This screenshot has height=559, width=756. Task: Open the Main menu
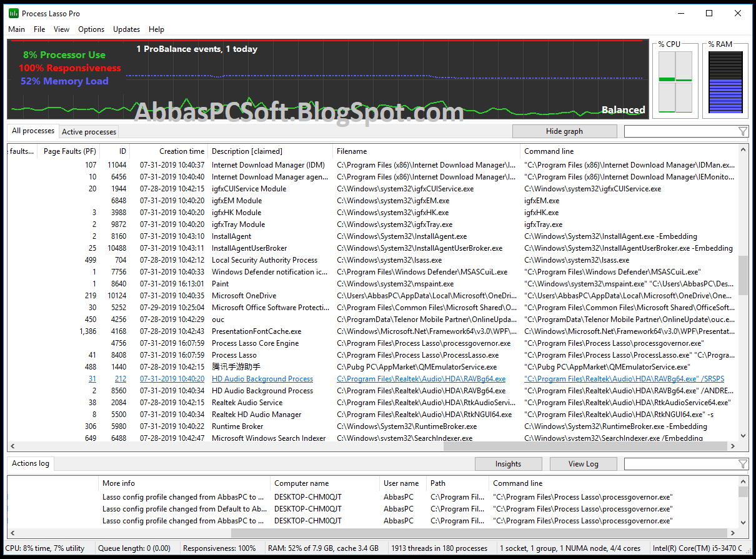point(16,29)
